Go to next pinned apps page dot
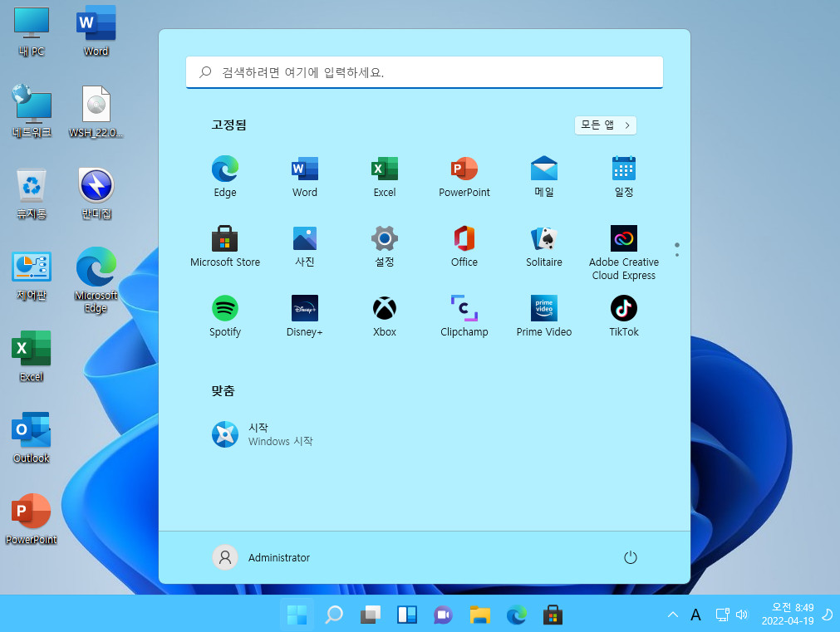 pyautogui.click(x=677, y=255)
